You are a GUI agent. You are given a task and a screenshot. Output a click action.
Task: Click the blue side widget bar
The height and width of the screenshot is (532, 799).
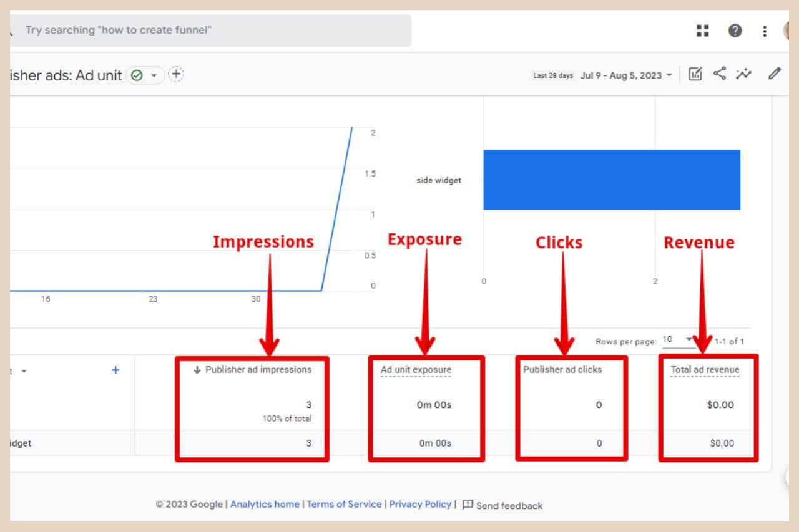[612, 180]
